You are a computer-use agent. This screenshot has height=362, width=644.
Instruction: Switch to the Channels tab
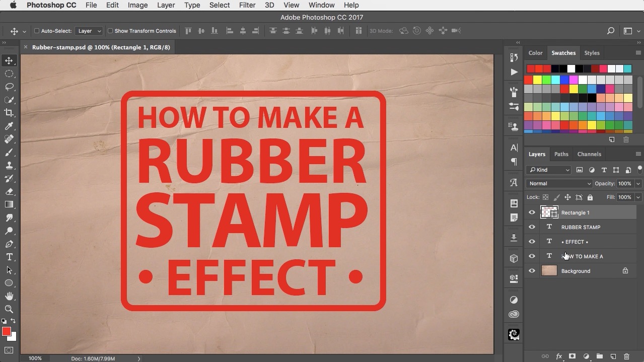click(x=589, y=154)
